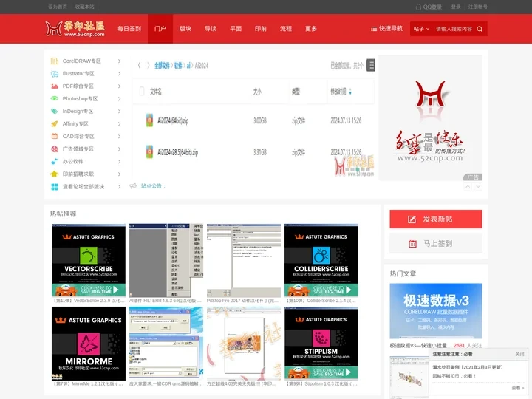Screen dimensions: 532x399
Task: Expand the CorelDRAW专区 chevron
Action: [x=119, y=61]
